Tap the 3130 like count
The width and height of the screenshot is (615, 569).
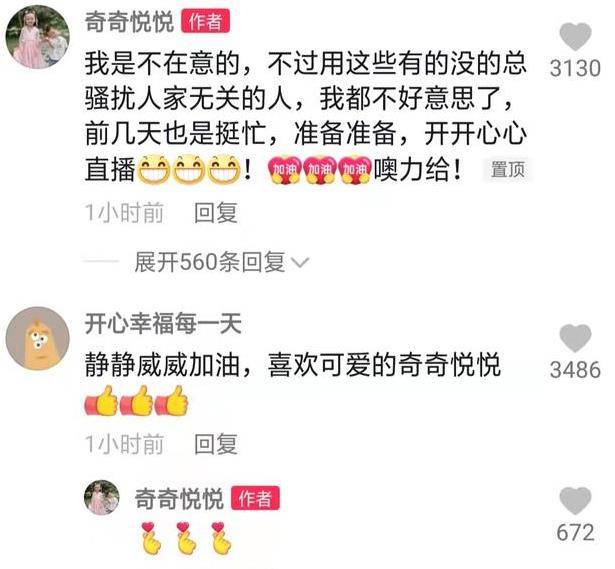click(x=575, y=69)
